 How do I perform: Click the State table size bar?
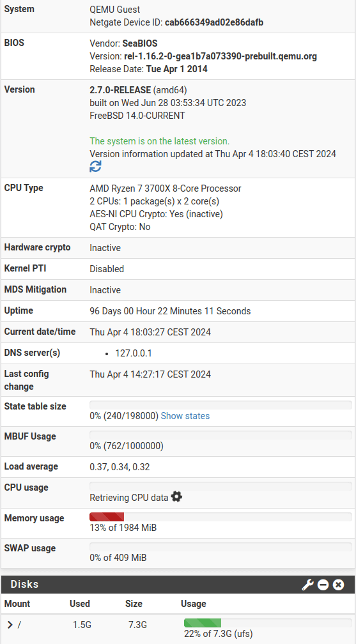click(x=221, y=405)
